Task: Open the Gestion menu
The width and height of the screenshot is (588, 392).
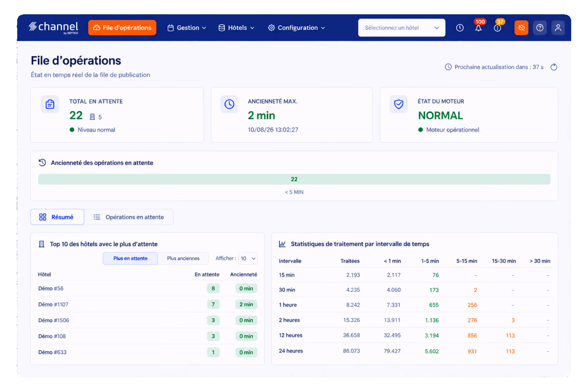Action: tap(187, 28)
